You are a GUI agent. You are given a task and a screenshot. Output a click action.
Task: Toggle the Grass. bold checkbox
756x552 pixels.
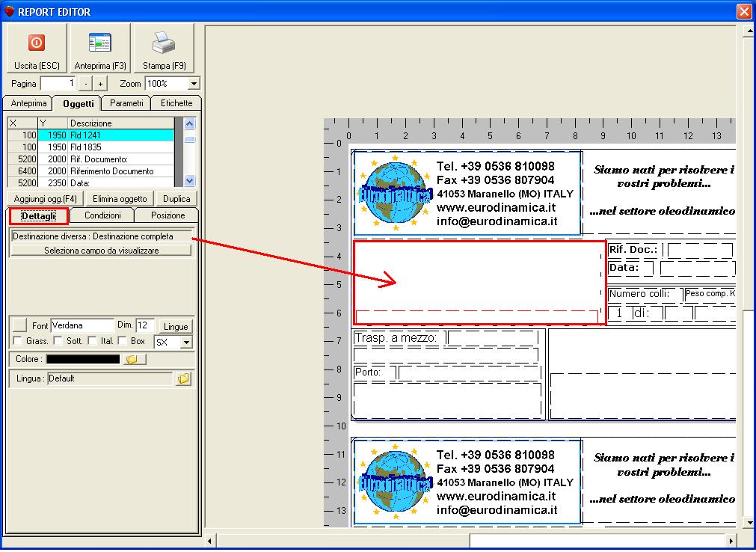[x=18, y=341]
